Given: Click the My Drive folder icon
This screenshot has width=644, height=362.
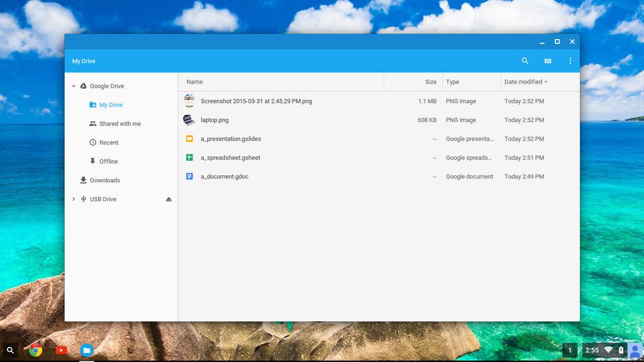Looking at the screenshot, I should [x=93, y=105].
